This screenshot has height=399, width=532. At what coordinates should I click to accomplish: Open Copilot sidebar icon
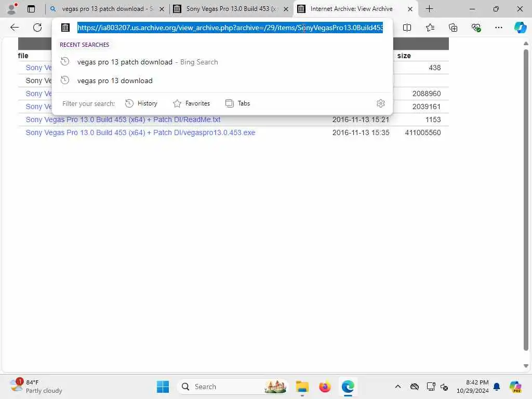tap(520, 28)
